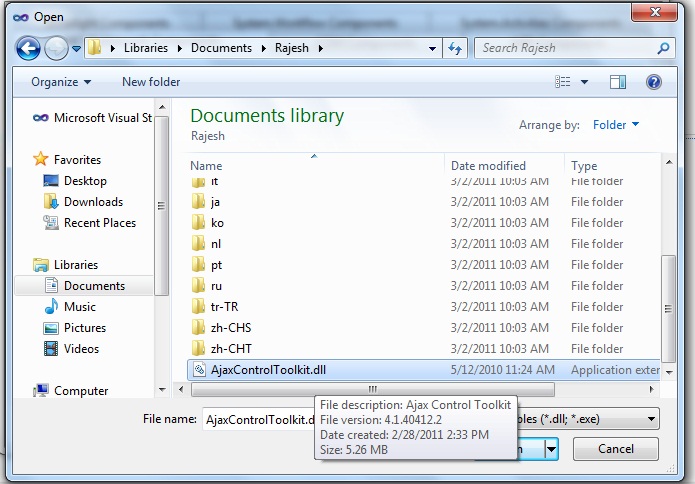Screen dimensions: 695x484
Task: Click navigation pane scroll down arrow
Action: point(162,390)
